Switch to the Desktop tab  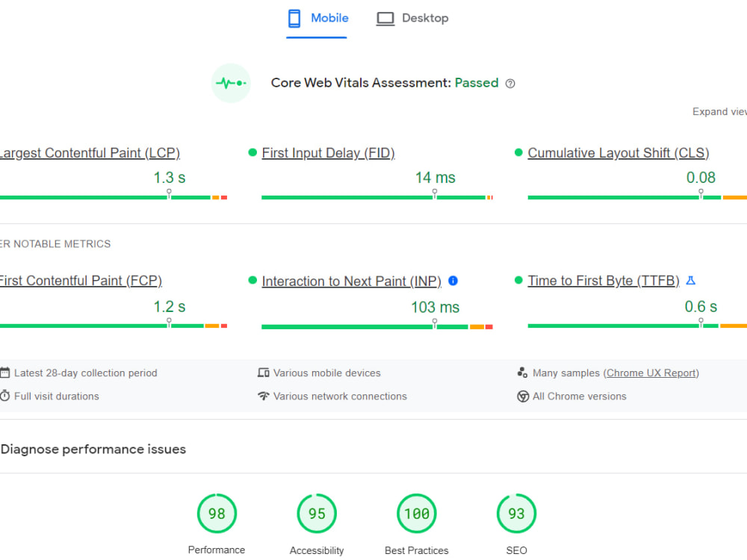pos(412,18)
